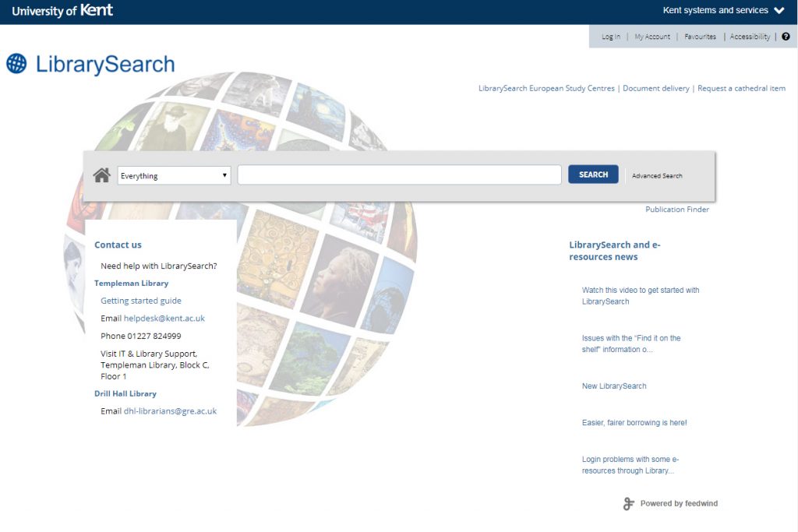Click the home icon beside search scope
The image size is (798, 532).
pos(101,175)
